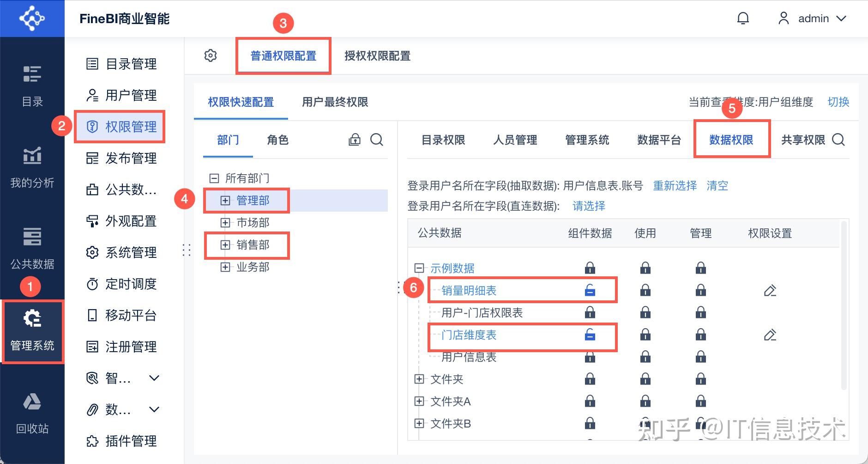Select 市场部 in the department tree
Screen dimensions: 868x464
point(253,223)
